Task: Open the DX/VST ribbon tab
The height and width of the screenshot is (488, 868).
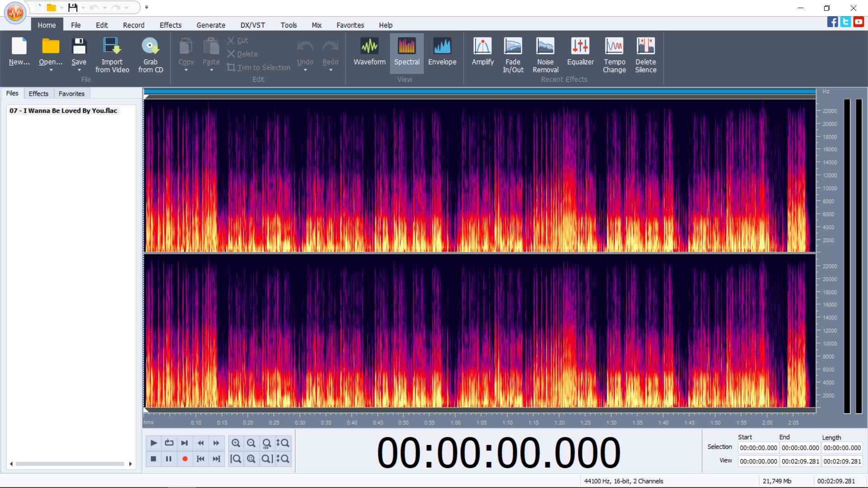Action: 253,25
